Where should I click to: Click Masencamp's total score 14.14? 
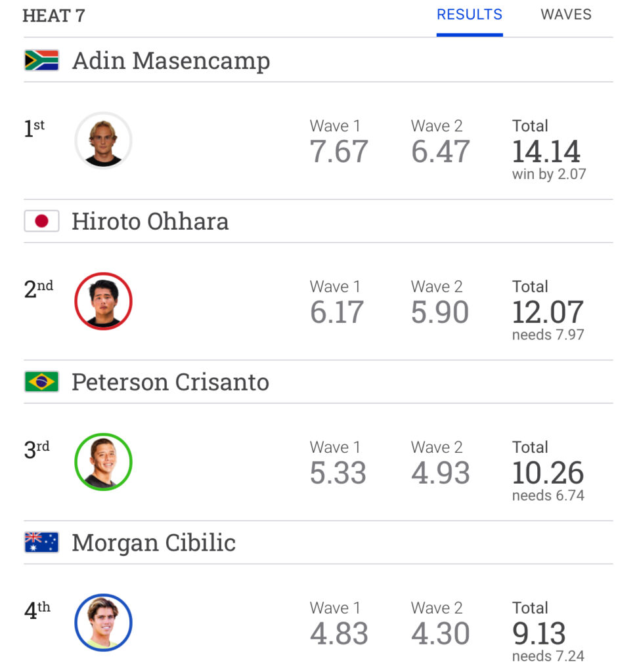546,152
